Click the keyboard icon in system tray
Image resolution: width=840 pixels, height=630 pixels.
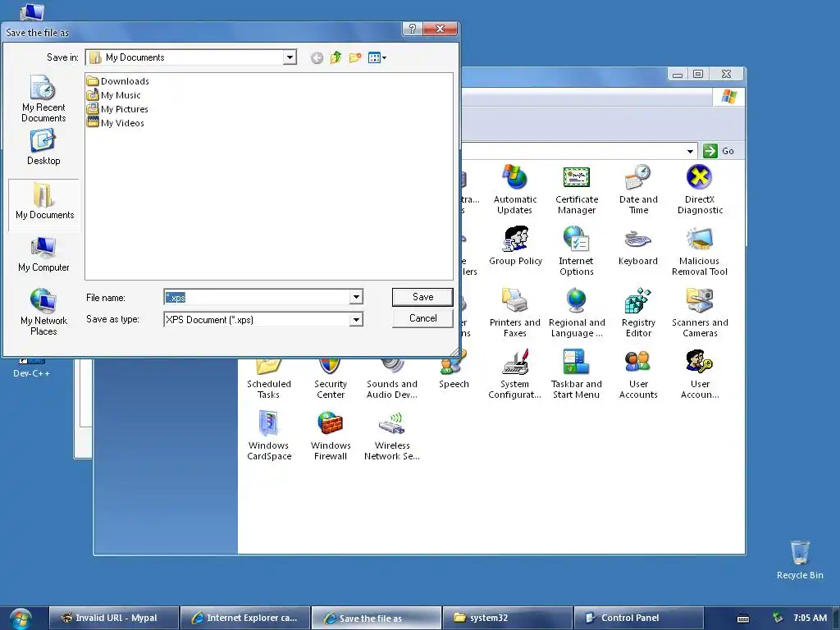pyautogui.click(x=743, y=619)
